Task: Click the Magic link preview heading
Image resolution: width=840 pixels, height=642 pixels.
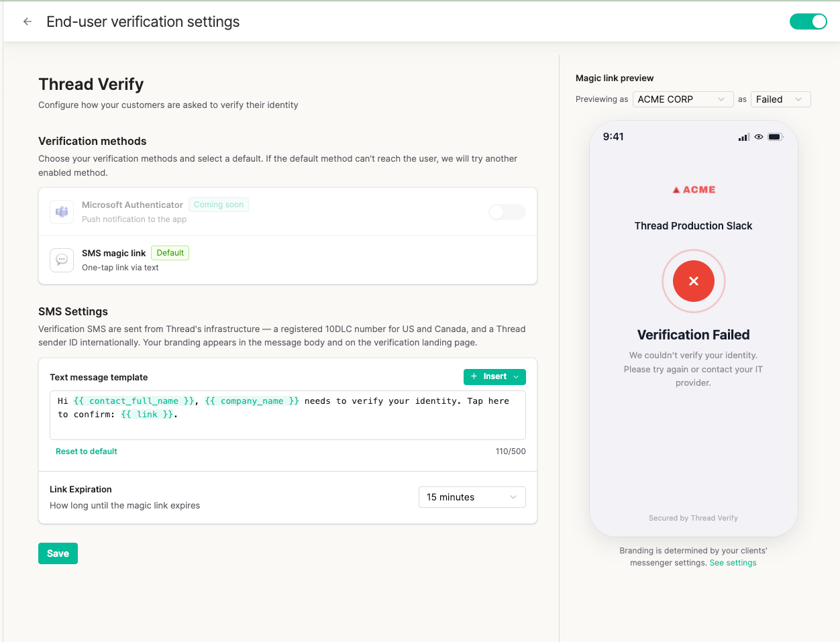Action: pyautogui.click(x=615, y=78)
